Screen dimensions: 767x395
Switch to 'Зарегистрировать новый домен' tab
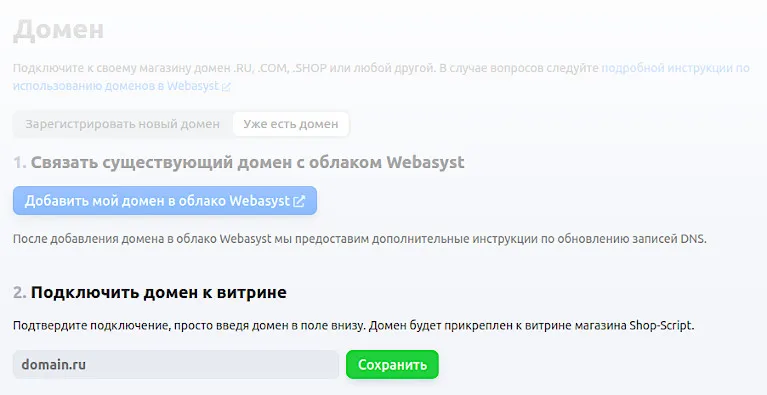(122, 124)
